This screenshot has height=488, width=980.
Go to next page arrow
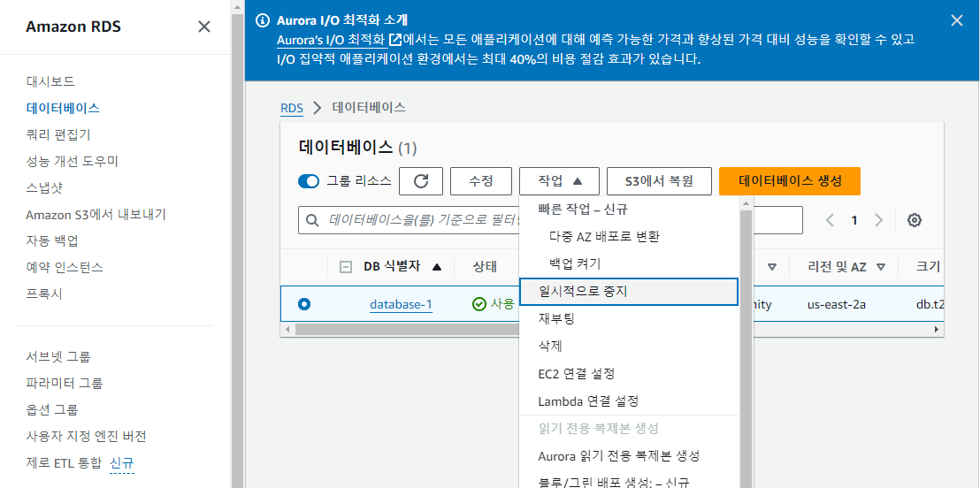coord(878,220)
